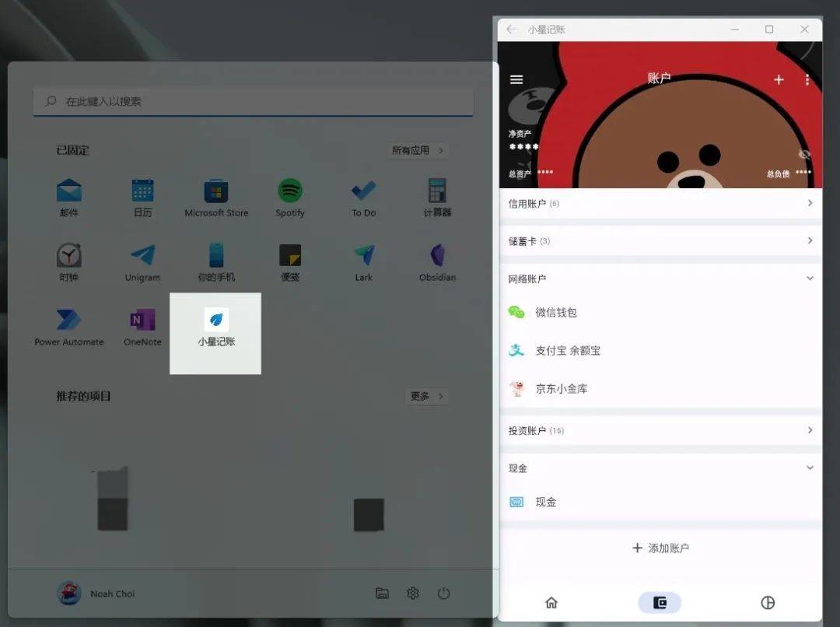Open the three-dot overflow menu
The height and width of the screenshot is (627, 840).
[807, 80]
